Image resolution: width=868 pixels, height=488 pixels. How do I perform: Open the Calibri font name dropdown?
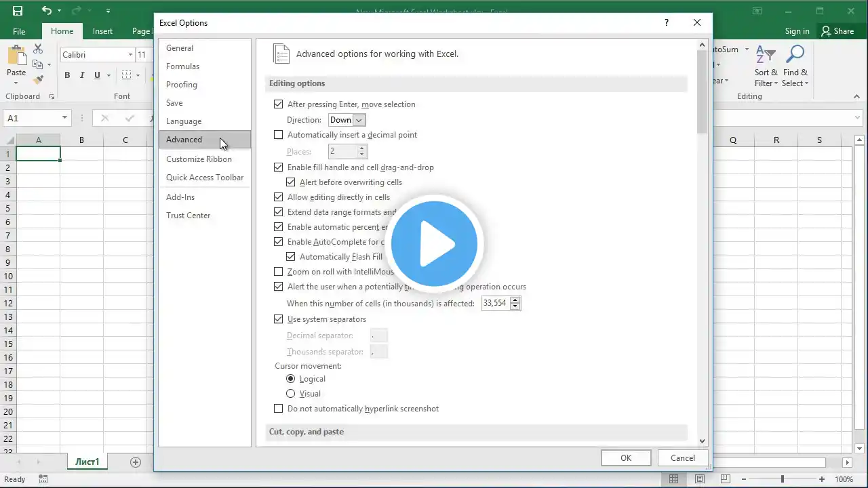coord(130,55)
